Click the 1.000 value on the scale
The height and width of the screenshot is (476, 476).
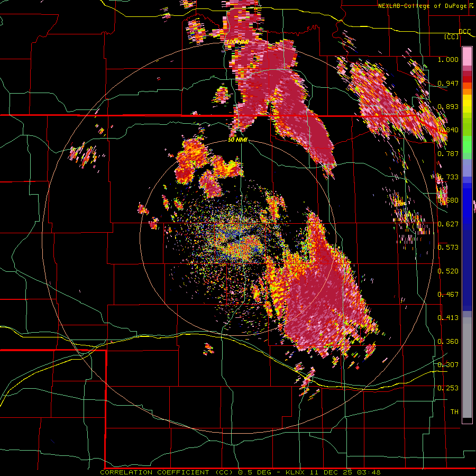point(448,59)
